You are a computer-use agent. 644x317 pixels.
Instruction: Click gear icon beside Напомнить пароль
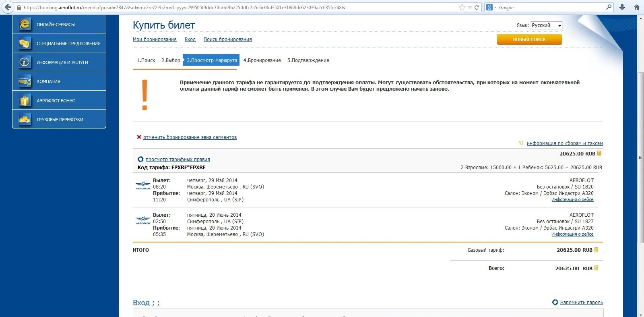click(x=555, y=302)
